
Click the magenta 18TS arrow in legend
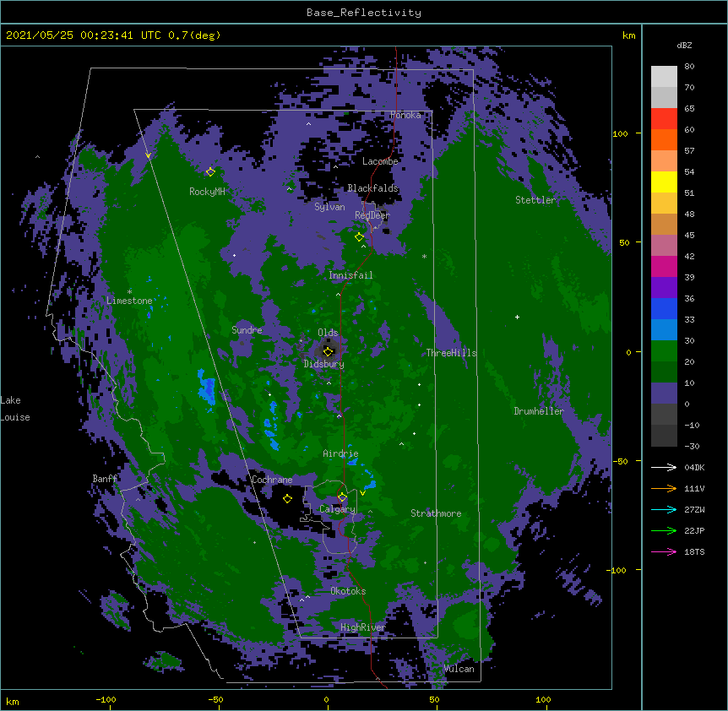tap(664, 551)
